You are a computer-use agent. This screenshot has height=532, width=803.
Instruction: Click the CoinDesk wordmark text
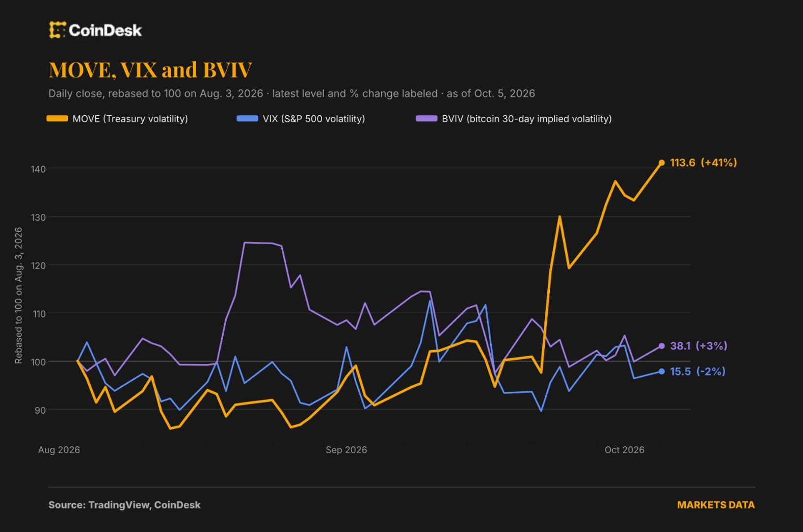(105, 31)
